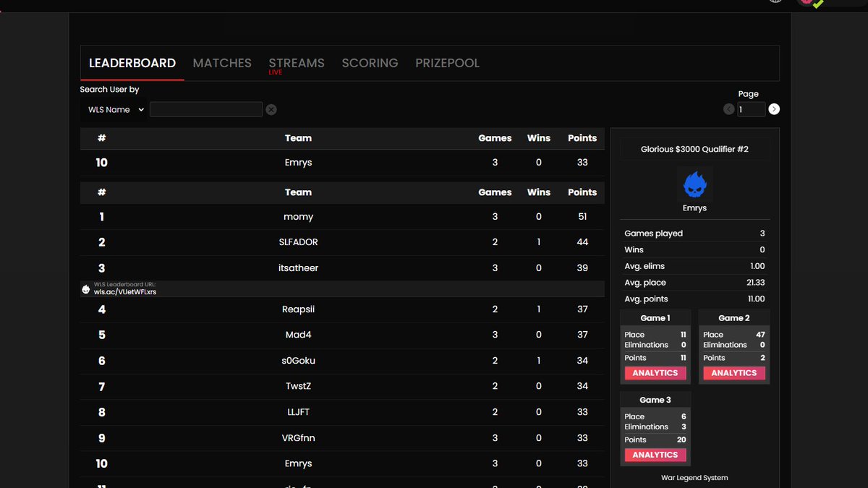Select team LLJFT in the leaderboard
This screenshot has width=868, height=488.
click(x=298, y=412)
